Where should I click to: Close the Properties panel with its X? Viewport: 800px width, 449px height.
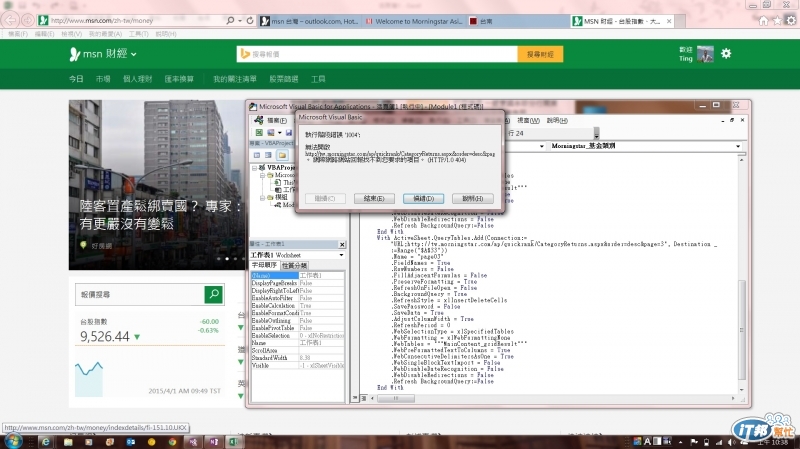342,244
